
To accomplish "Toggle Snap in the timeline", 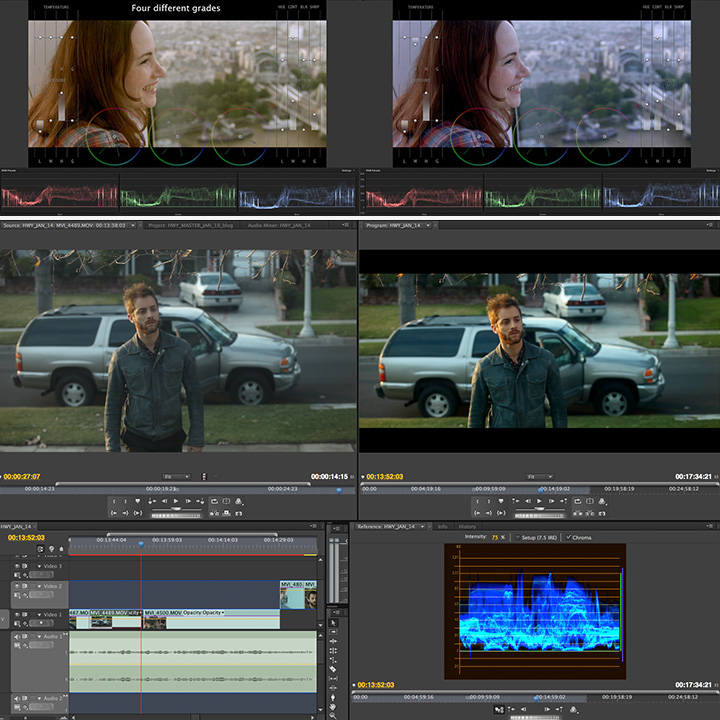I will (41, 549).
